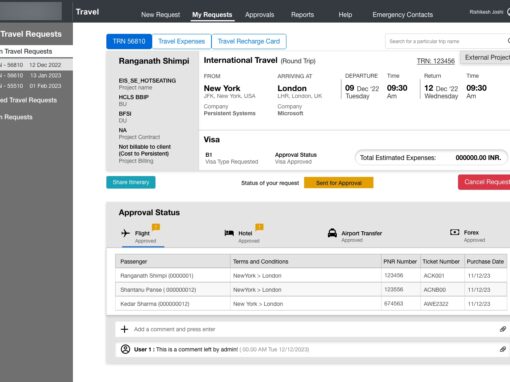Open the Help menu
The image size is (510, 382).
pos(345,15)
